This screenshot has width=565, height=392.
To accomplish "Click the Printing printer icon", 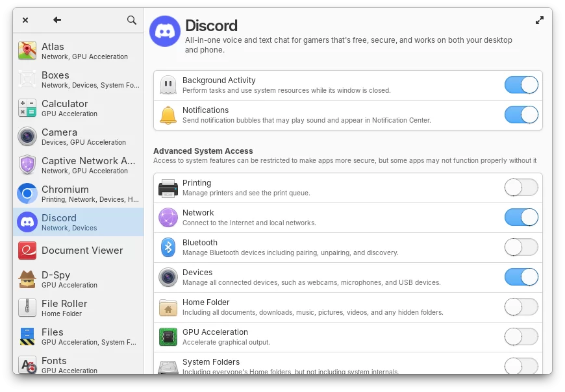I will pos(168,188).
